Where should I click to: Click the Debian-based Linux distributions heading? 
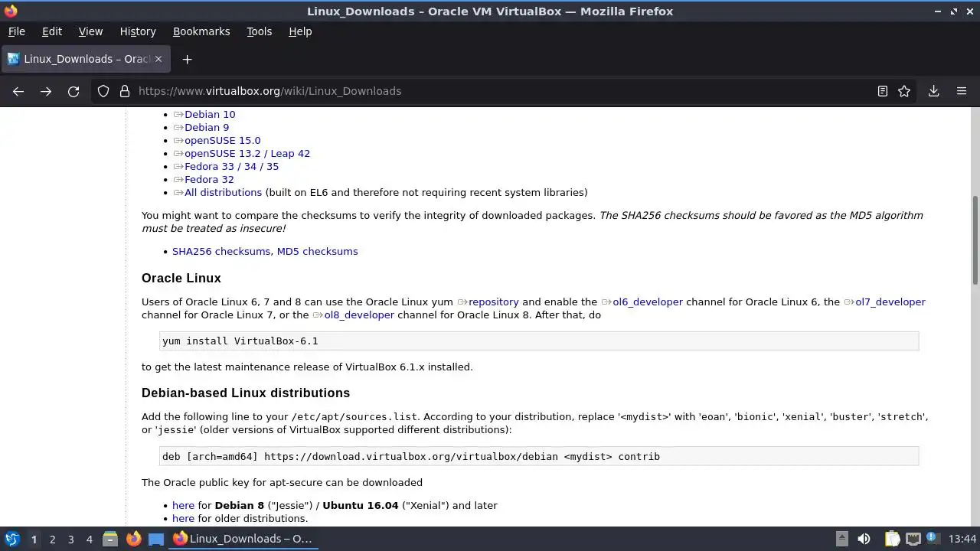[246, 393]
